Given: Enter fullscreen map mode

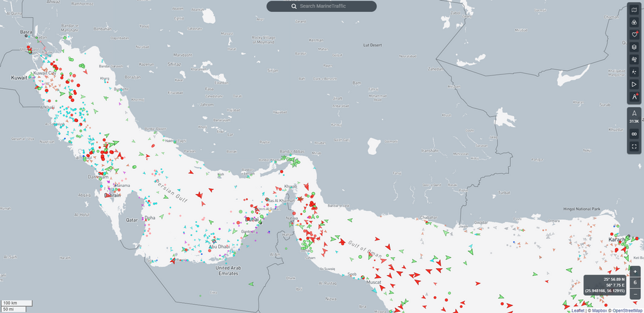Looking at the screenshot, I should coord(634,146).
